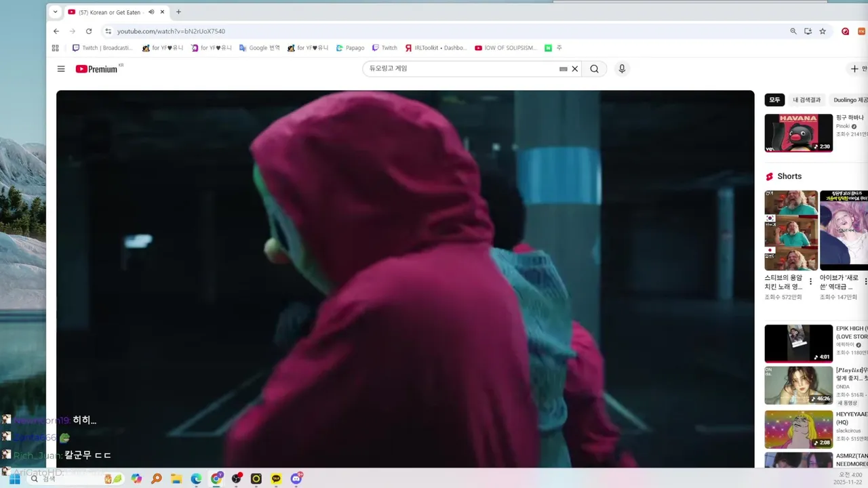
Task: Open the 스티브의 용암 치킨 short thumbnail
Action: pos(791,230)
